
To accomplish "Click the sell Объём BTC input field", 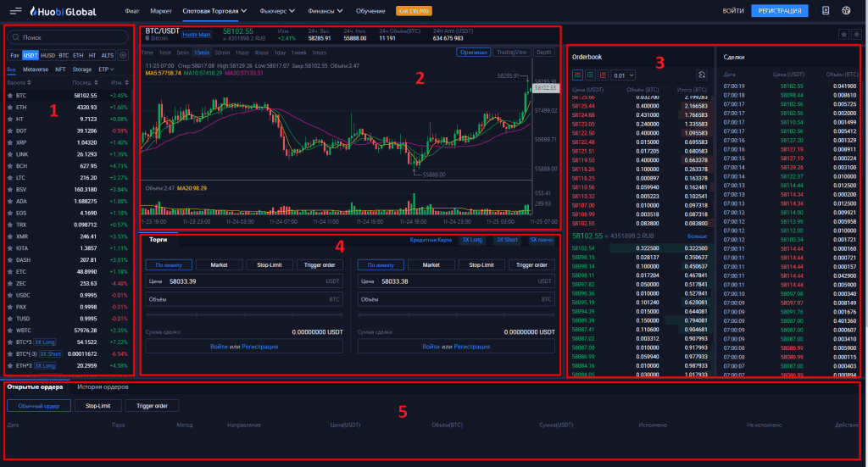I will coord(456,299).
